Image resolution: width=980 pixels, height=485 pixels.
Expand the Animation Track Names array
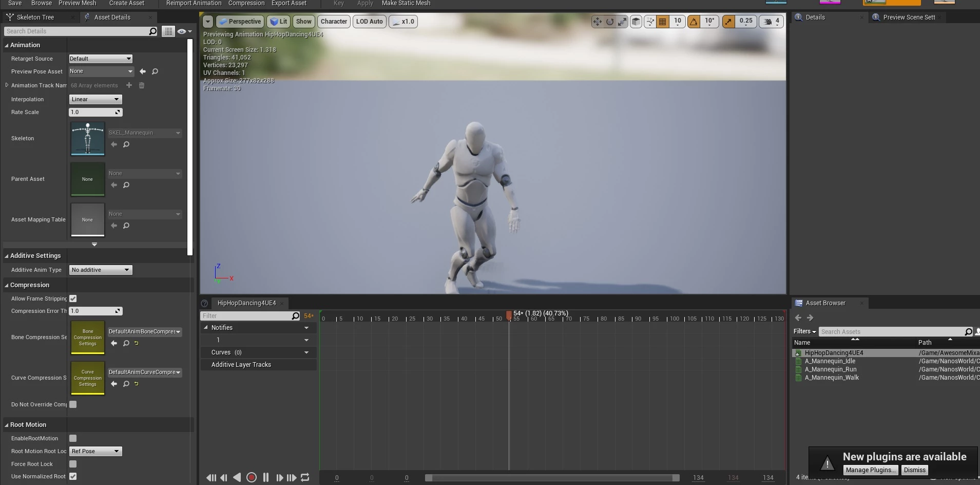tap(7, 85)
